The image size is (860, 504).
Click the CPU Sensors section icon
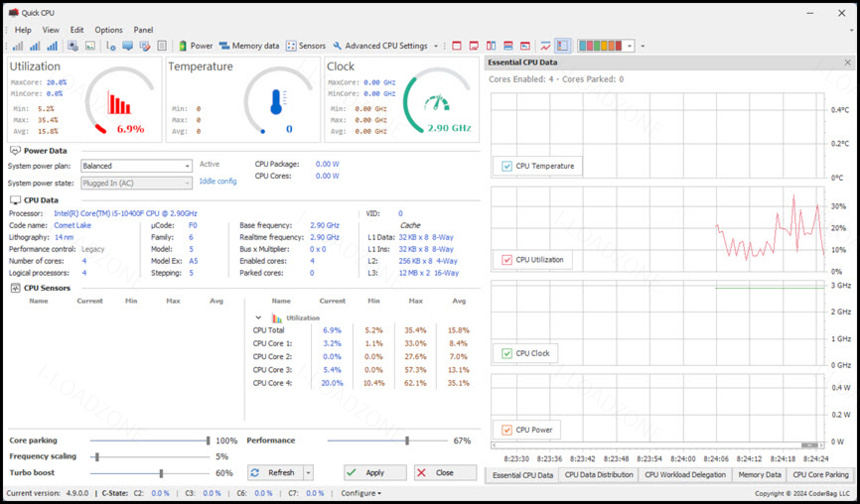point(15,288)
